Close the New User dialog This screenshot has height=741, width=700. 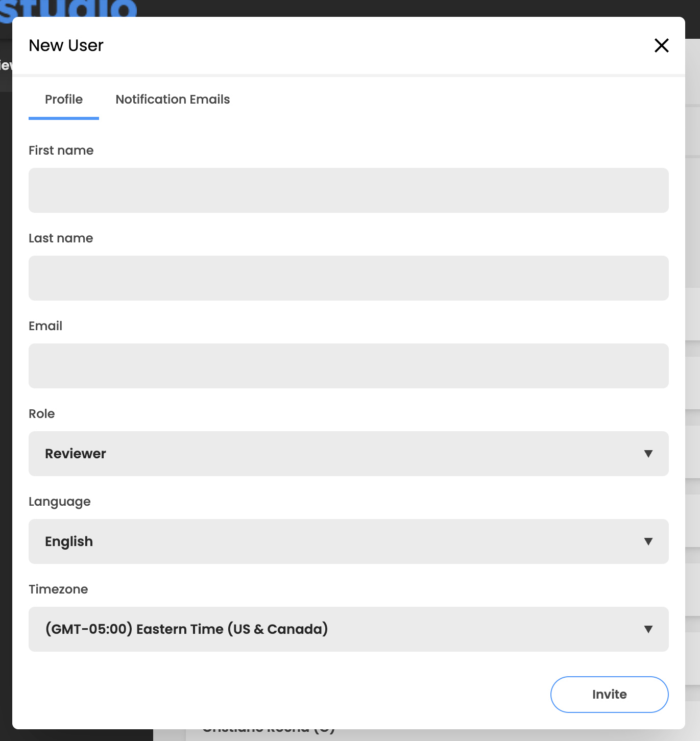coord(661,45)
